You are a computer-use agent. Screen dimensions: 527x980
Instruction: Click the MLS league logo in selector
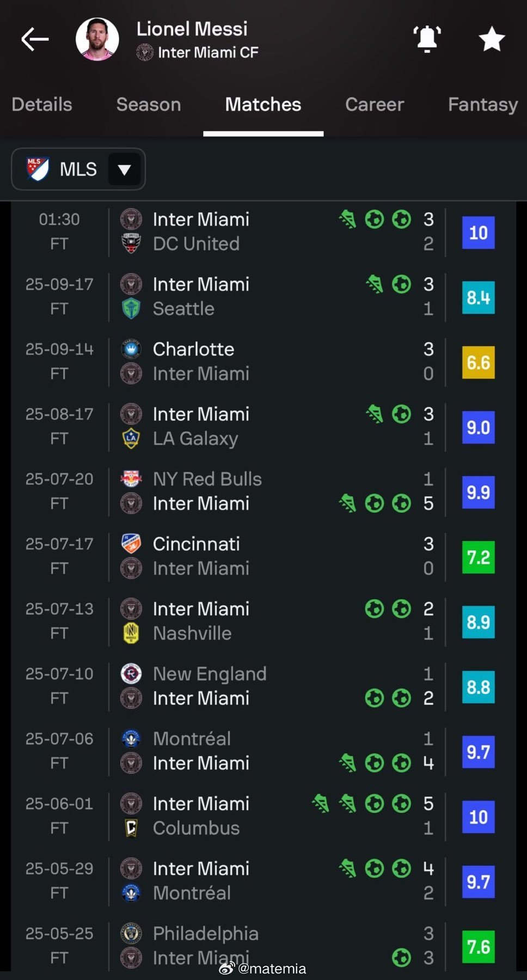38,169
